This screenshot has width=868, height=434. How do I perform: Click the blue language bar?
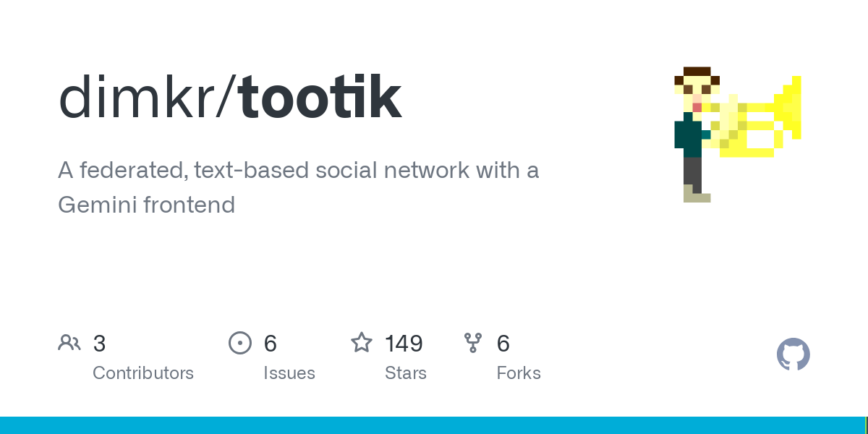433,425
